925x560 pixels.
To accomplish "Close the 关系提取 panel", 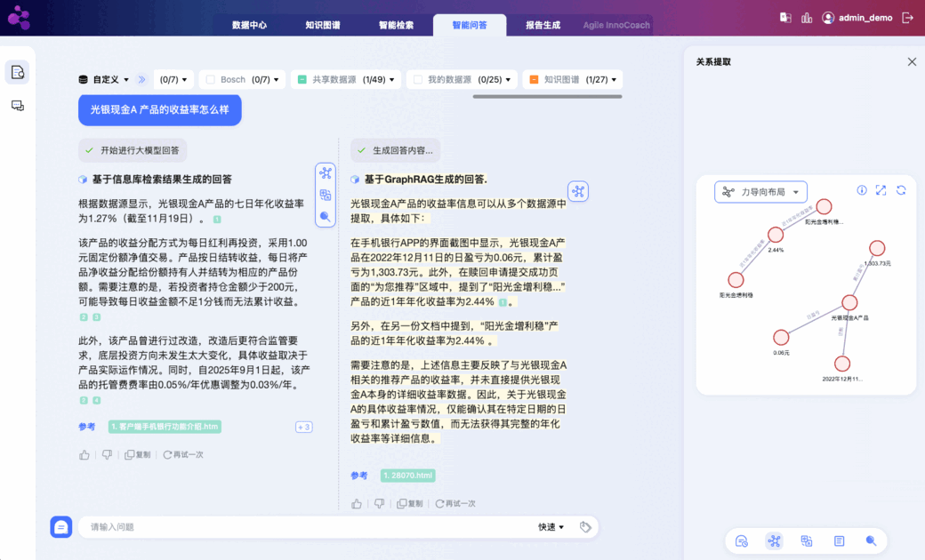I will click(912, 61).
